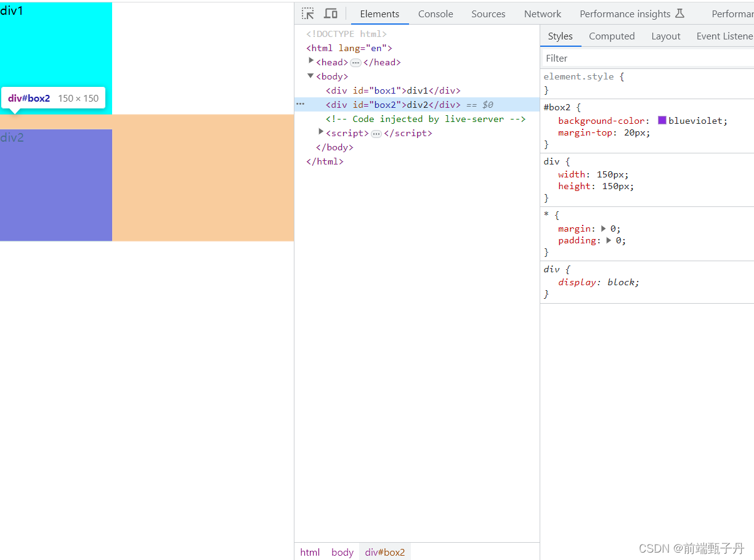
Task: Click the cyan div1 box on page
Action: [x=56, y=58]
